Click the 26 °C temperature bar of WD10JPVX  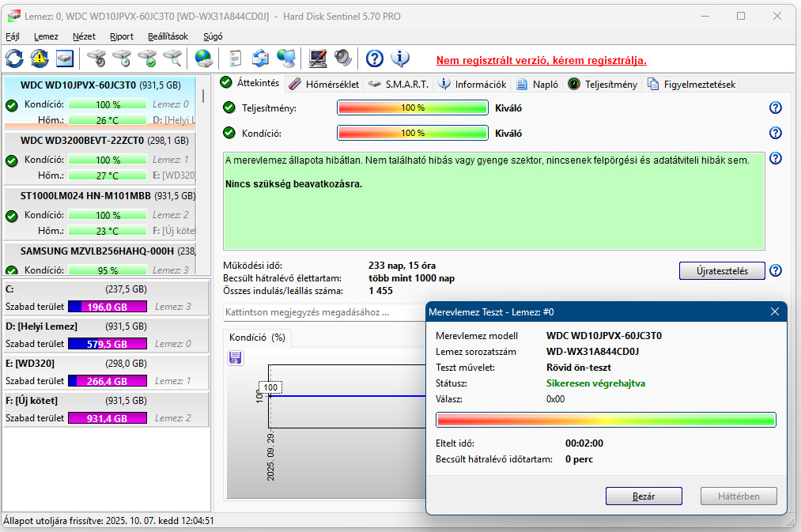click(108, 120)
